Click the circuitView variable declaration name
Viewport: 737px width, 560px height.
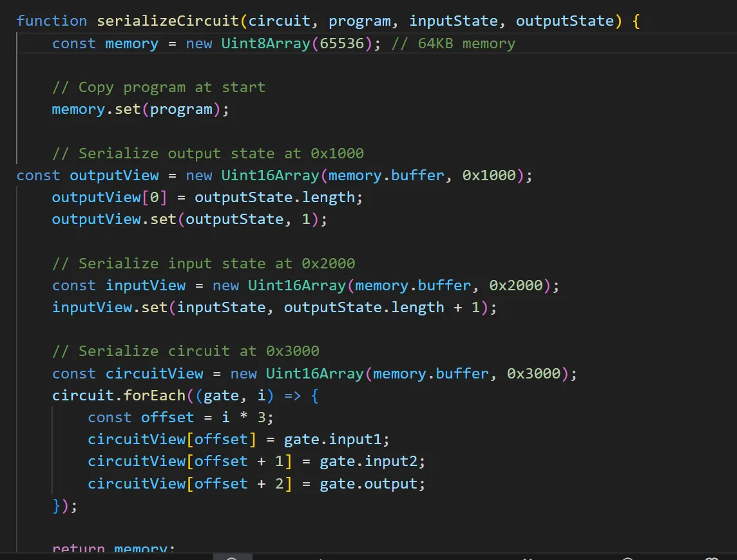[154, 374]
